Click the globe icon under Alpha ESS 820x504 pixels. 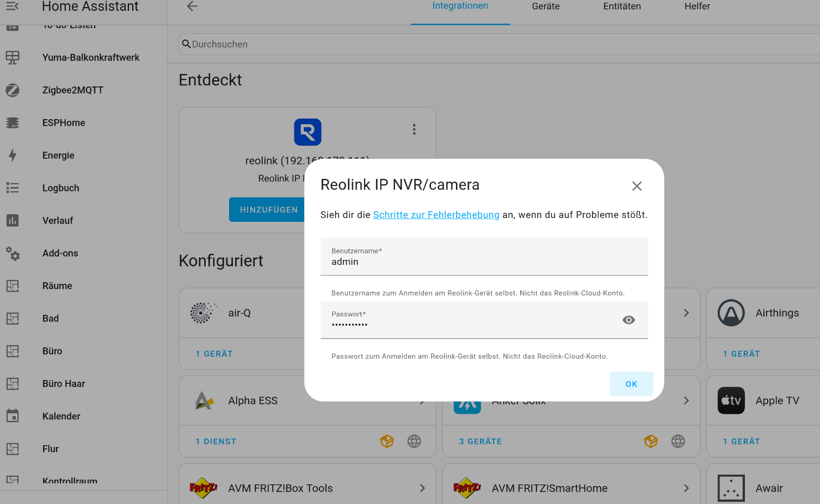414,441
